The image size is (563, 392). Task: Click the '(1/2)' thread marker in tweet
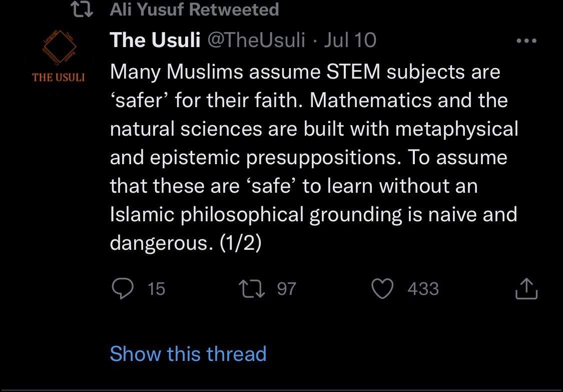(241, 243)
